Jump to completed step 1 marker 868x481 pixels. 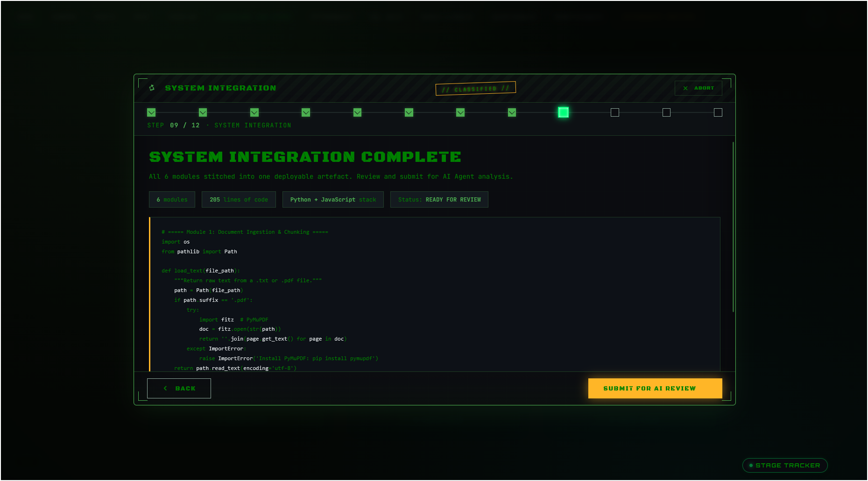pos(151,112)
